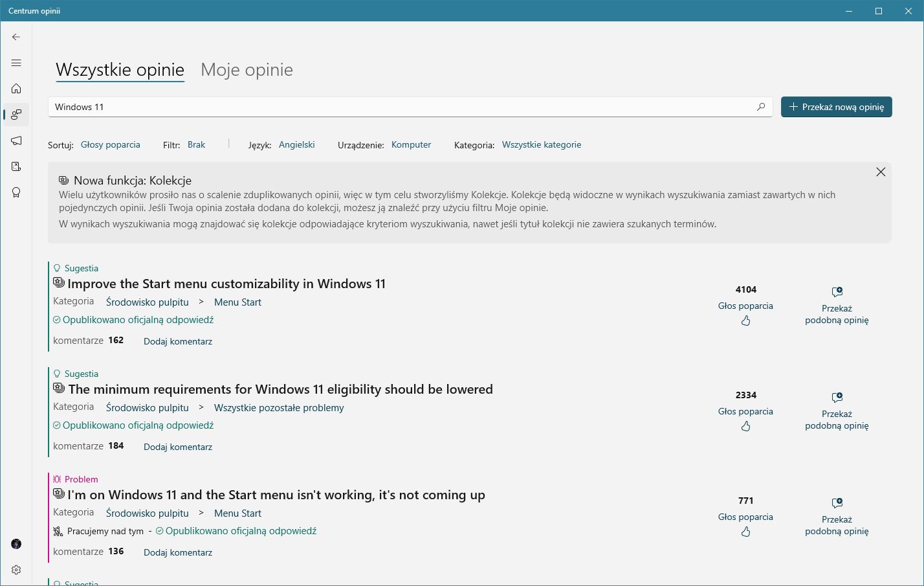Expand the Kategoria dropdown showing Wszystkie kategorie
This screenshot has width=924, height=586.
[541, 144]
